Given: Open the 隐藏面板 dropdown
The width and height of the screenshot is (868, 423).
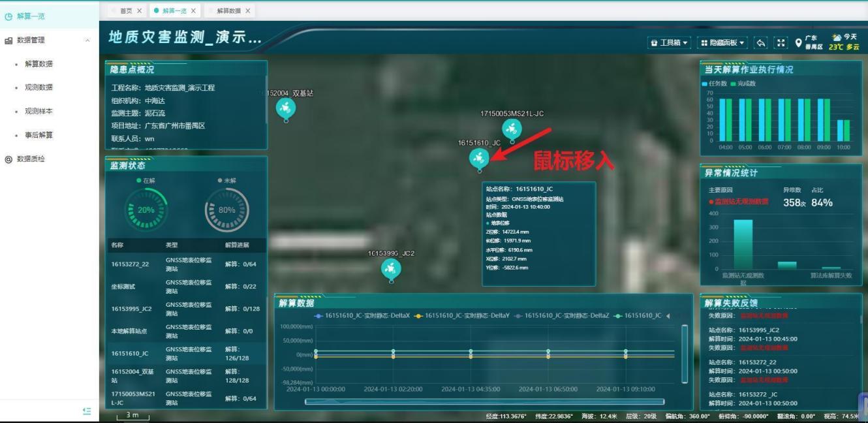Looking at the screenshot, I should click(x=722, y=42).
